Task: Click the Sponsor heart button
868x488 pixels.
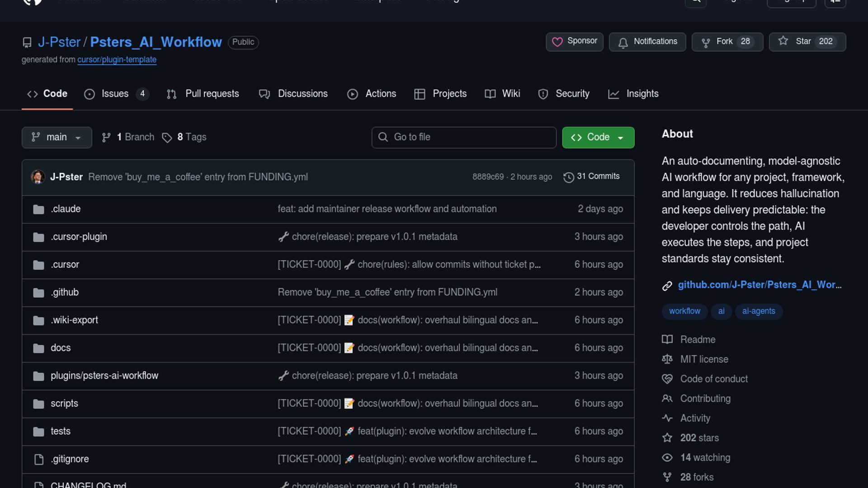Action: click(574, 42)
